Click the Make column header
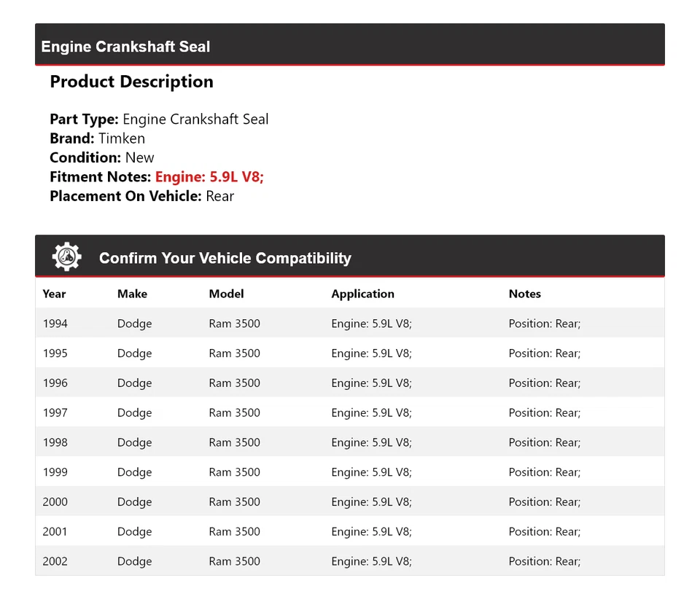 pyautogui.click(x=132, y=294)
